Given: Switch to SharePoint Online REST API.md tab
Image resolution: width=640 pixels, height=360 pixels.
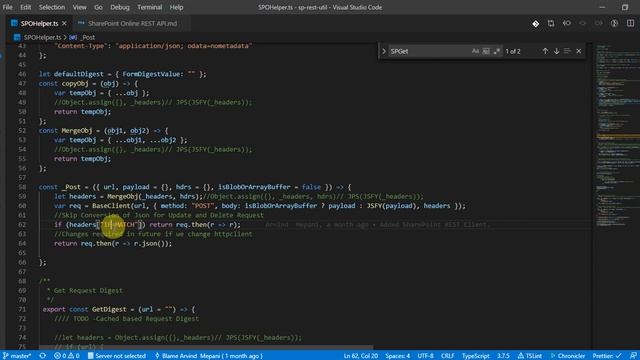Looking at the screenshot, I should [132, 24].
